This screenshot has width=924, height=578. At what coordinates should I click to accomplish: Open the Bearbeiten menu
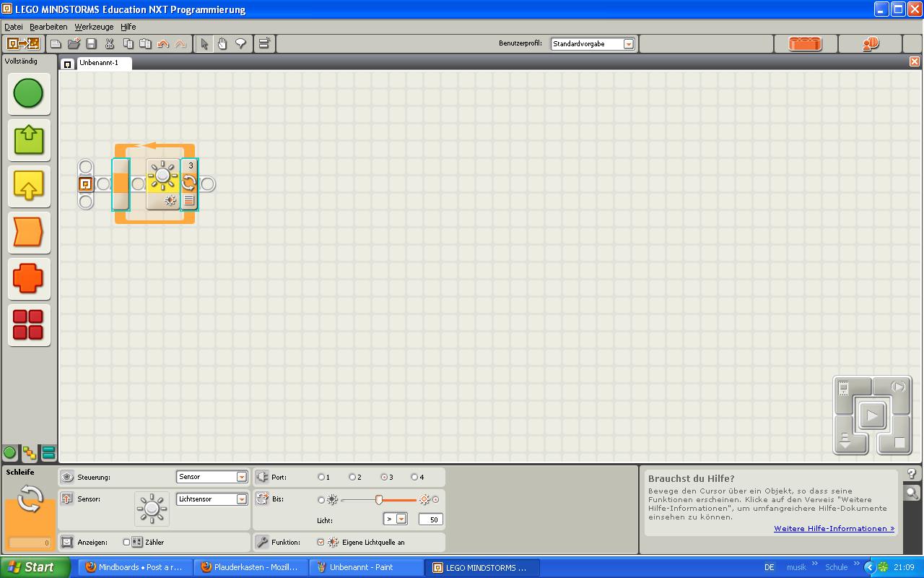coord(48,27)
